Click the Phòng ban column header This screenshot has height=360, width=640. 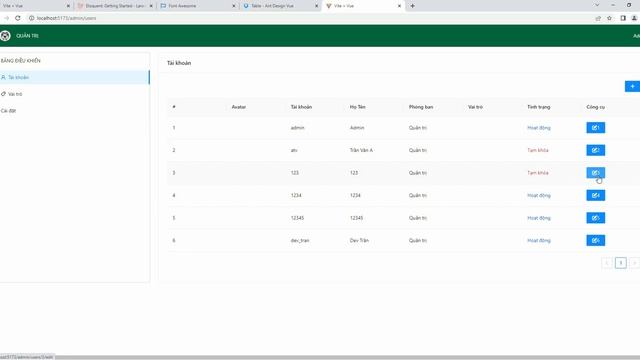tap(421, 107)
